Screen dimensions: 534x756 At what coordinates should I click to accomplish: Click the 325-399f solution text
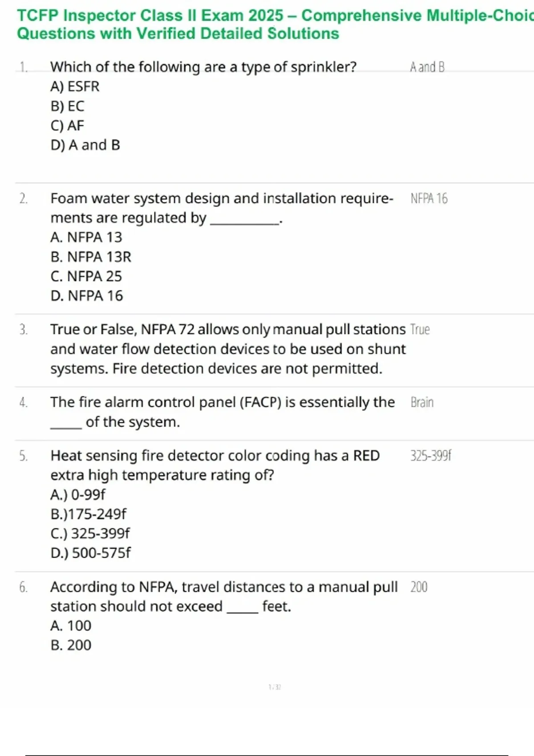coord(431,456)
